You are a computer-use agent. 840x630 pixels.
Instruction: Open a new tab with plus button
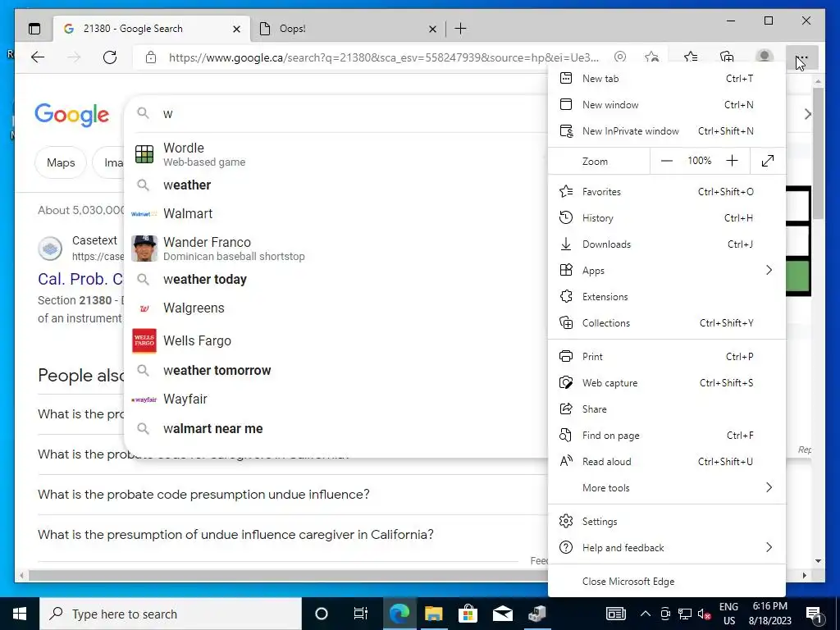click(460, 29)
